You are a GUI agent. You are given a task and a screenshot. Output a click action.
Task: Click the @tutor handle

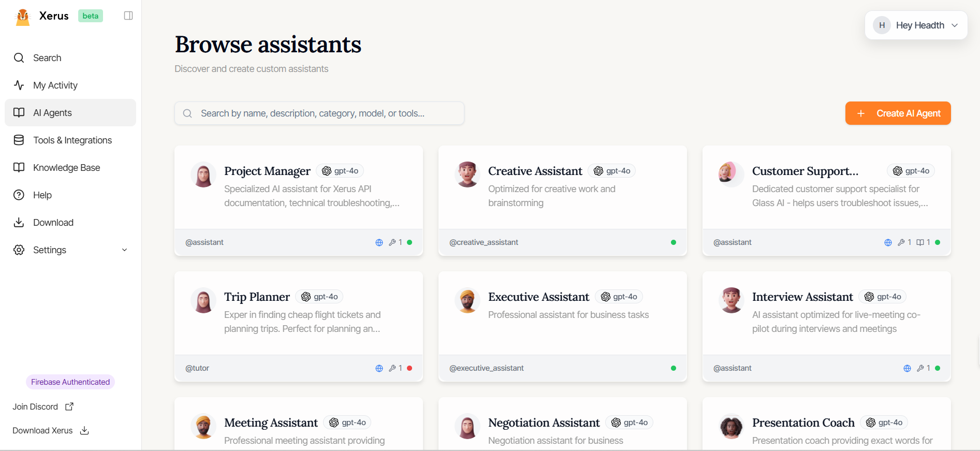[x=197, y=368]
